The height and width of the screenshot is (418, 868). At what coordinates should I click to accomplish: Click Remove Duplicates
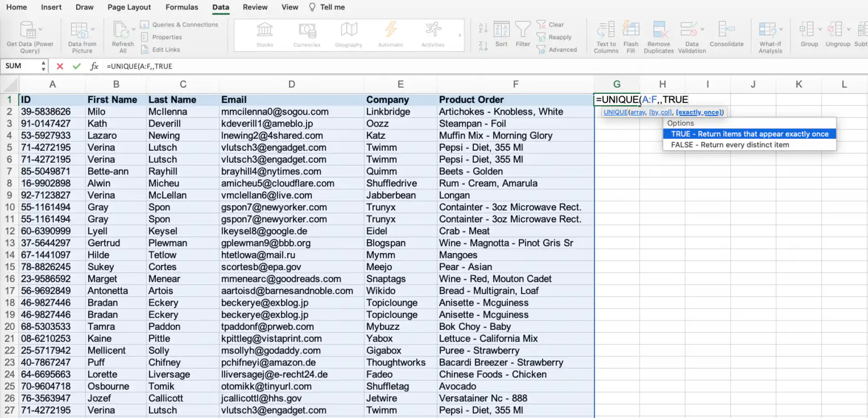[659, 37]
